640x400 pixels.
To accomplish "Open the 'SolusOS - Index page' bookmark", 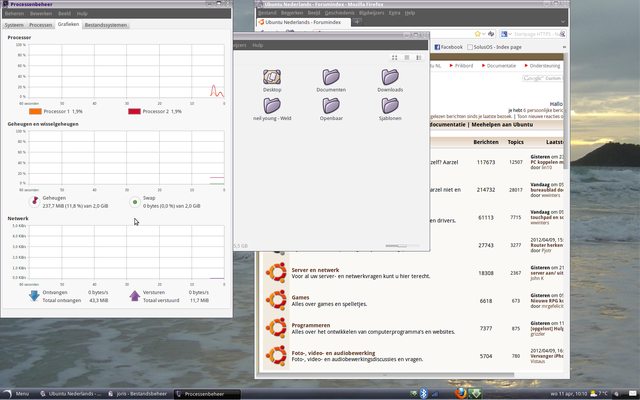I will (494, 47).
